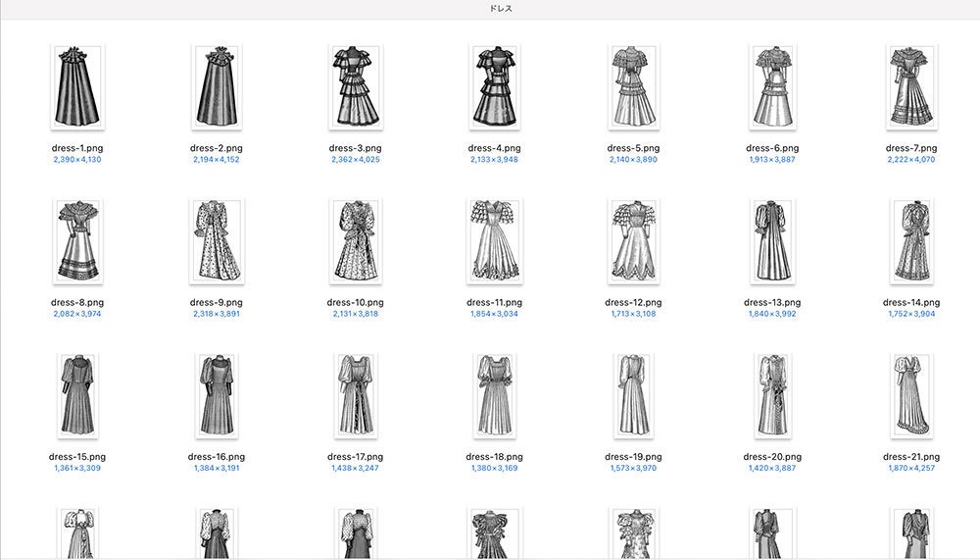Image resolution: width=980 pixels, height=560 pixels.
Task: Select the dress-4.png thumbnail
Action: click(x=494, y=87)
